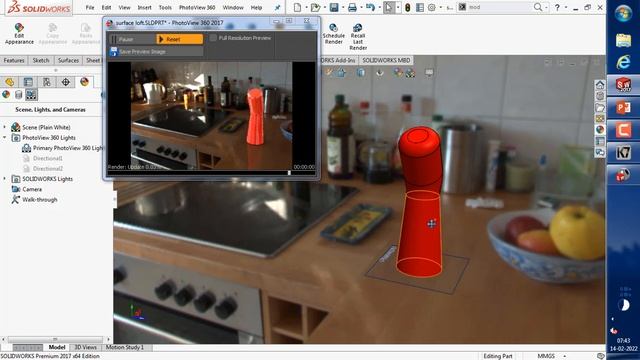The height and width of the screenshot is (360, 640).
Task: Select the Directional1 light
Action: pyautogui.click(x=43, y=158)
